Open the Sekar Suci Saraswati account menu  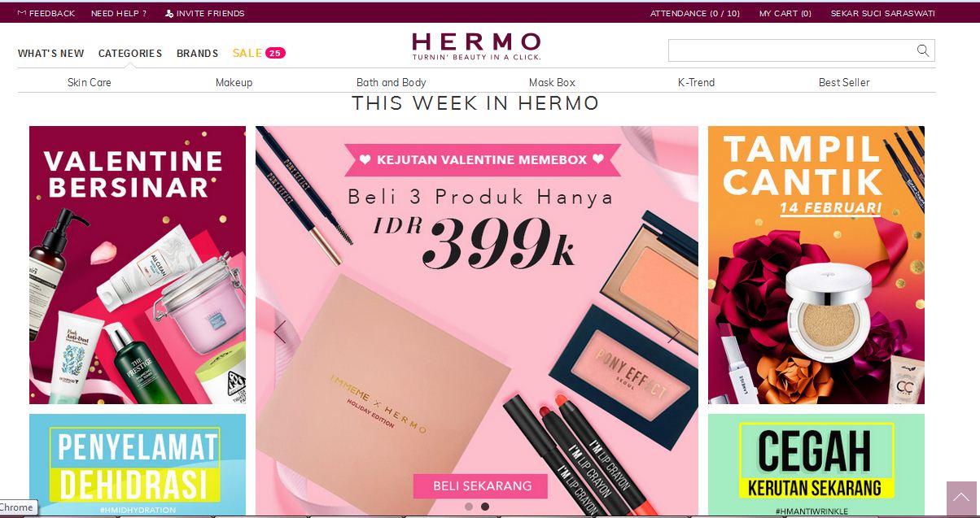click(882, 13)
